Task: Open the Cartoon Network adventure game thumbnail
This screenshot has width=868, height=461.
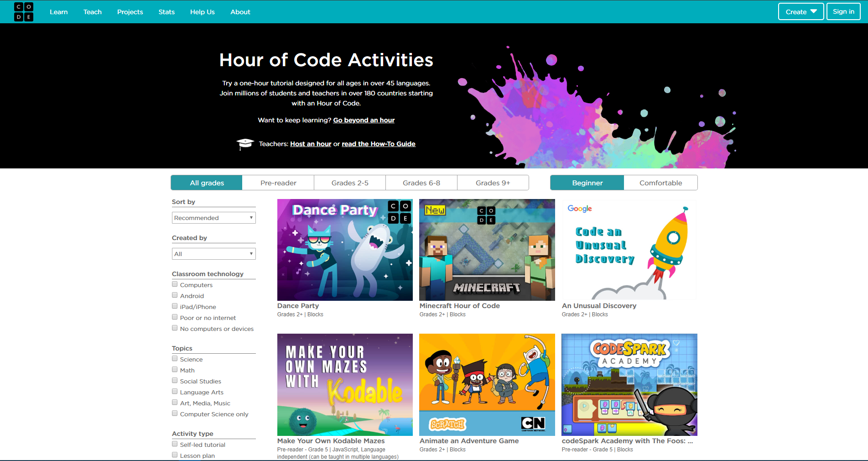Action: [487, 385]
